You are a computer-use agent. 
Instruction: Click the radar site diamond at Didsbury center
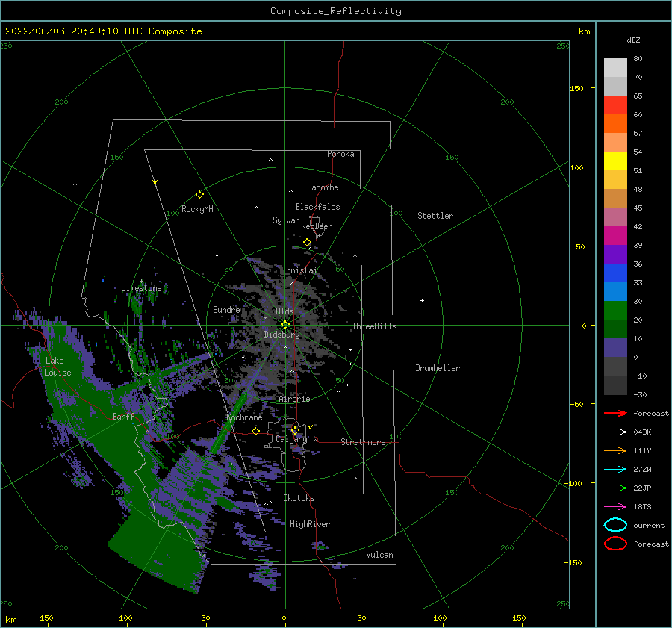click(285, 325)
